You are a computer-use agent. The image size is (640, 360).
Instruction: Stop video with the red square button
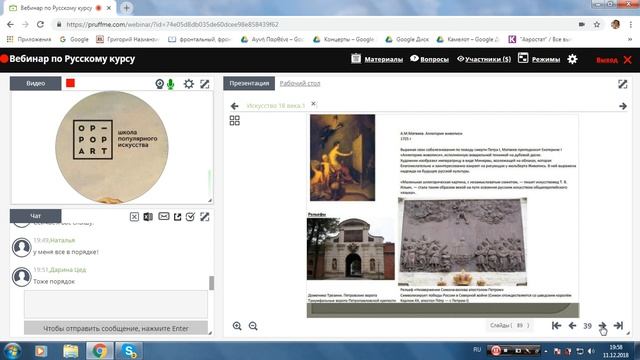pos(71,83)
